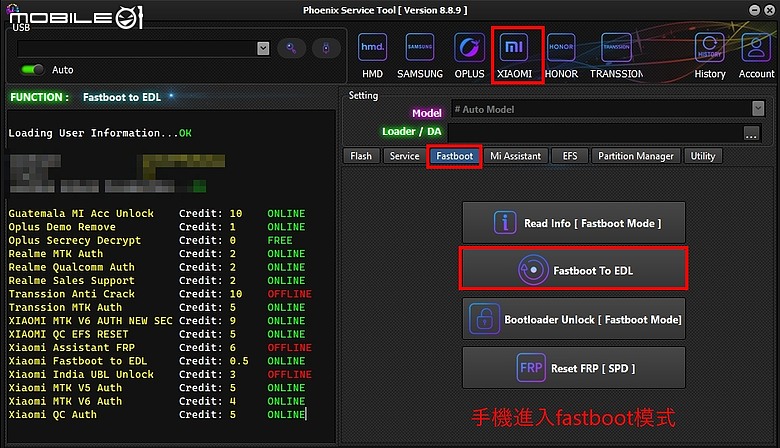Screen dimensions: 780x448
Task: Switch to the EFS tab
Action: tap(570, 156)
